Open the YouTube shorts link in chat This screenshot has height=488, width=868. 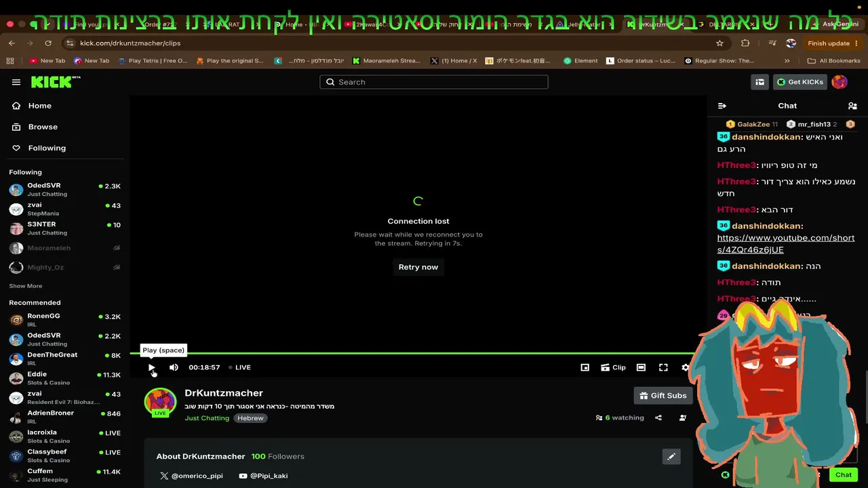(786, 244)
